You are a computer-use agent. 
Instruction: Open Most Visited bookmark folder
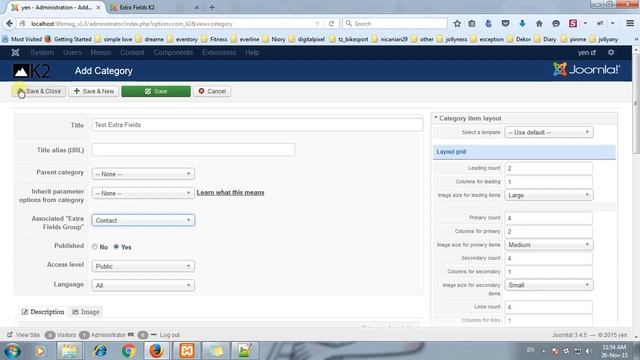click(22, 39)
